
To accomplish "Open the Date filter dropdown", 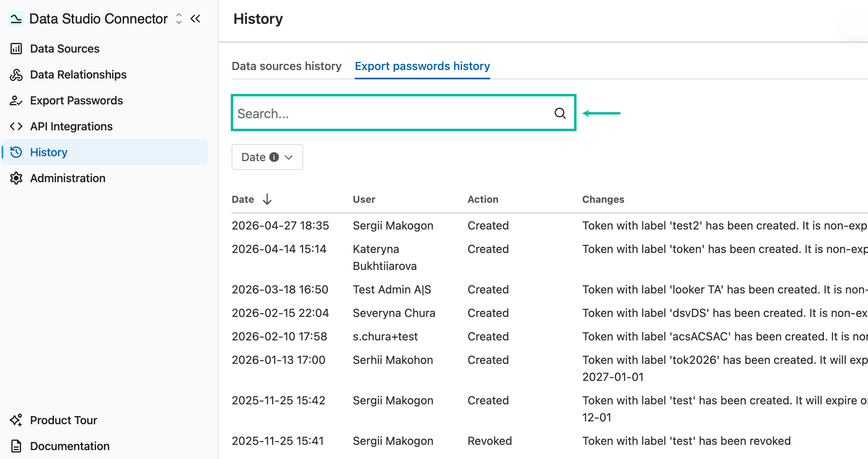I will pos(267,157).
